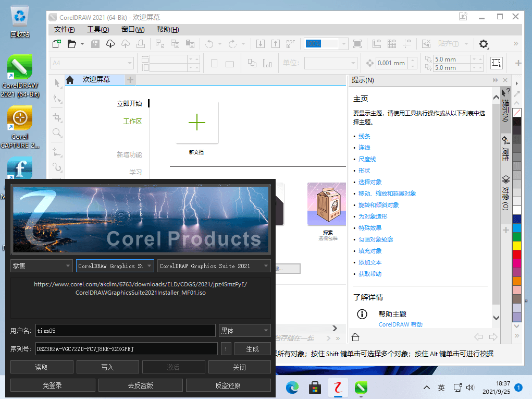Open the 单位 units dropdown

point(330,63)
